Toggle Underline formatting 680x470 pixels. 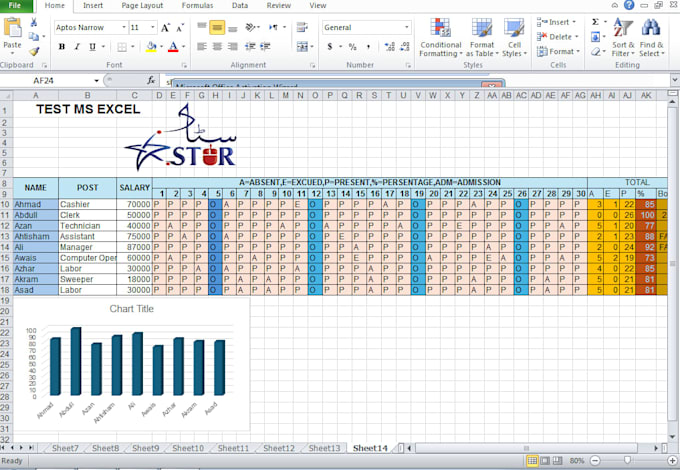(92, 46)
